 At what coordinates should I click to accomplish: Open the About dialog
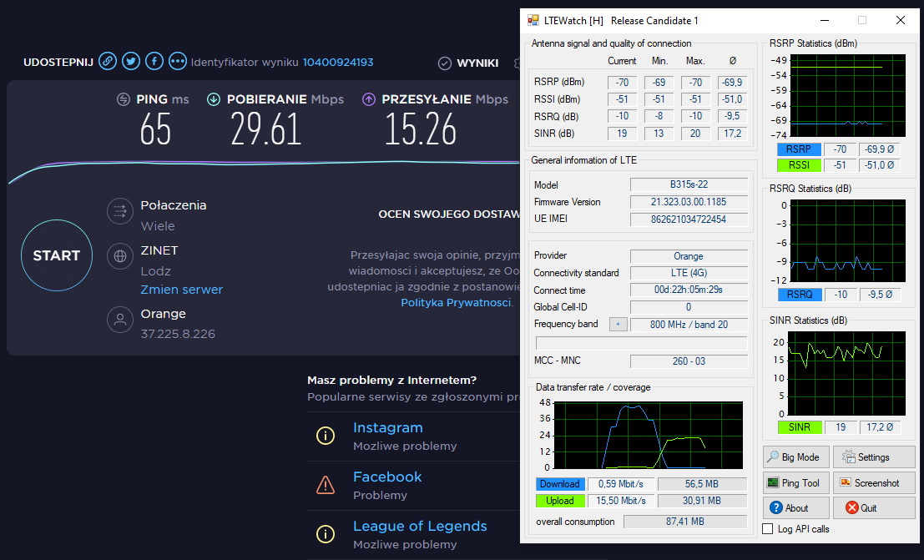796,508
